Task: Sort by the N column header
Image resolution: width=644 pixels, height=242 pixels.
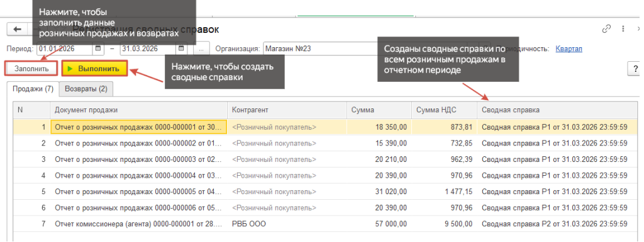Action: 31,110
